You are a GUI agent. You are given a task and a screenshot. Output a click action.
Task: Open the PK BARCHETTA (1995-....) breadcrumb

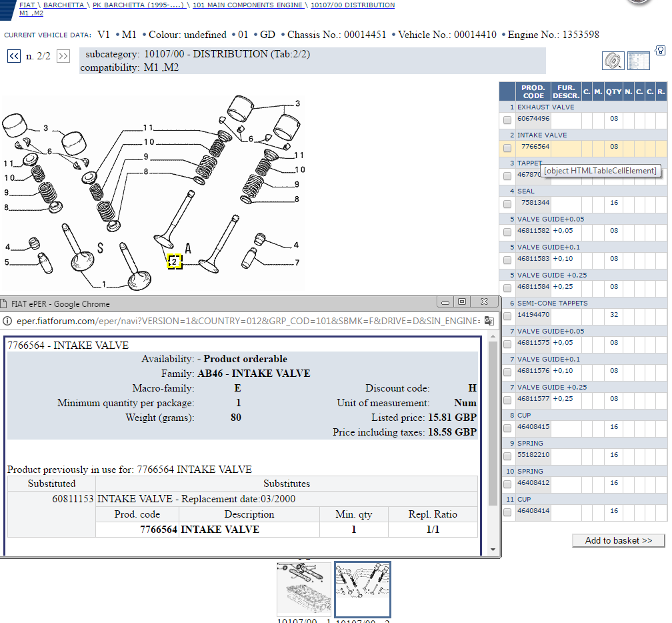(139, 5)
